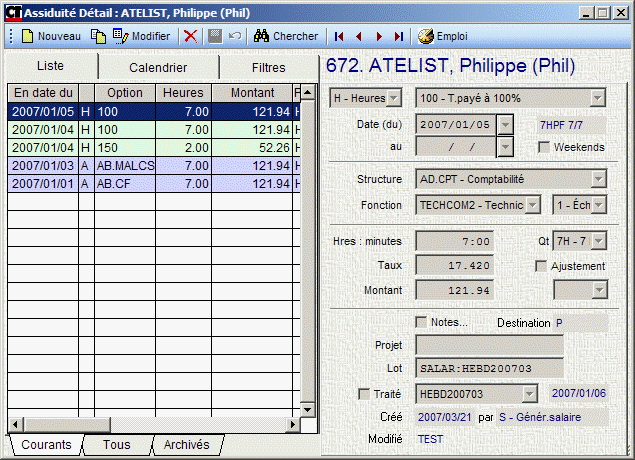Toggle the Traité checkbox

click(365, 394)
